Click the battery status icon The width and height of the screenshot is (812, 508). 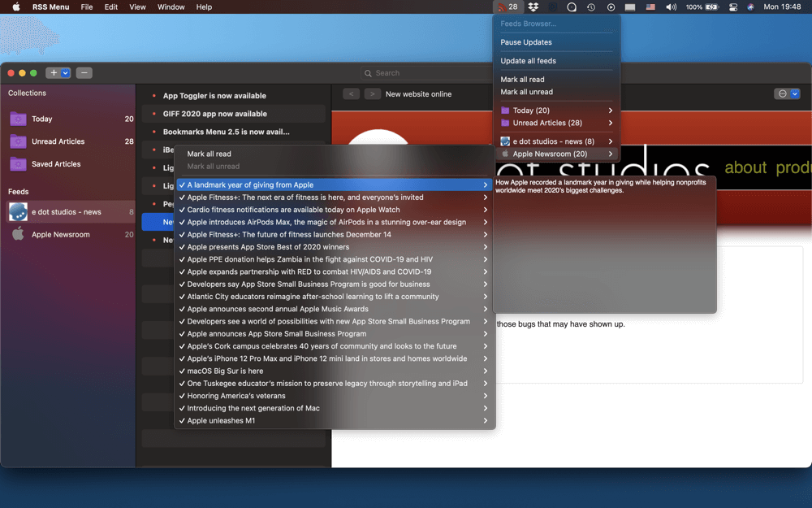point(712,7)
